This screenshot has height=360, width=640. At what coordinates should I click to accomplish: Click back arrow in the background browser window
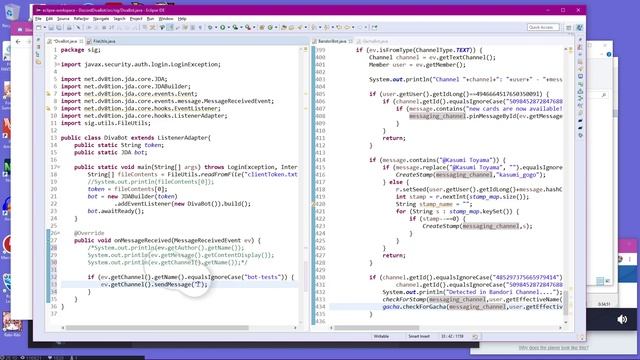point(18,42)
